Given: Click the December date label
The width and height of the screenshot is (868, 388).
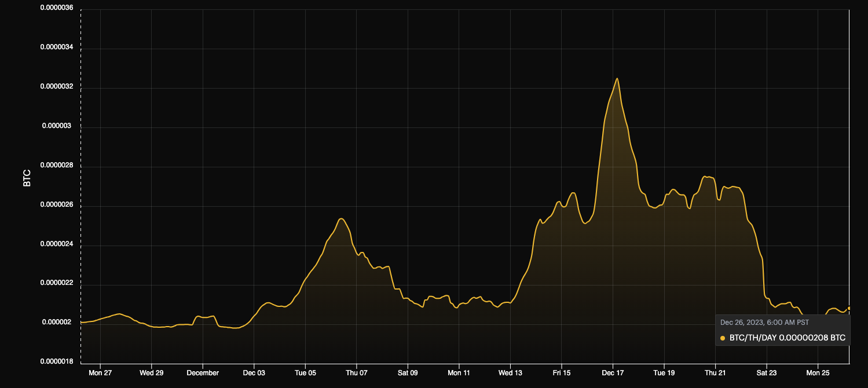Looking at the screenshot, I should click(x=203, y=373).
